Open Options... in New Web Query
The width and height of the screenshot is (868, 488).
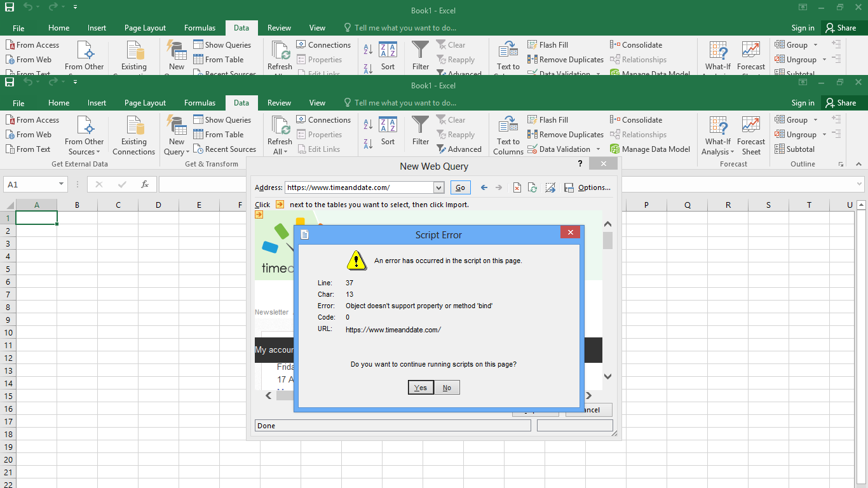[x=594, y=187]
